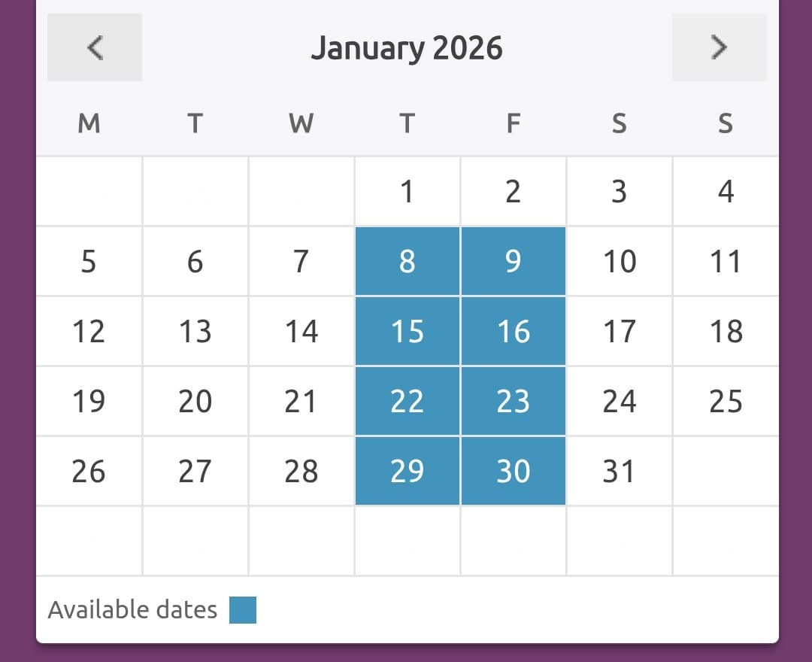Click date 10 on Saturday column
This screenshot has height=662, width=812.
coord(620,261)
